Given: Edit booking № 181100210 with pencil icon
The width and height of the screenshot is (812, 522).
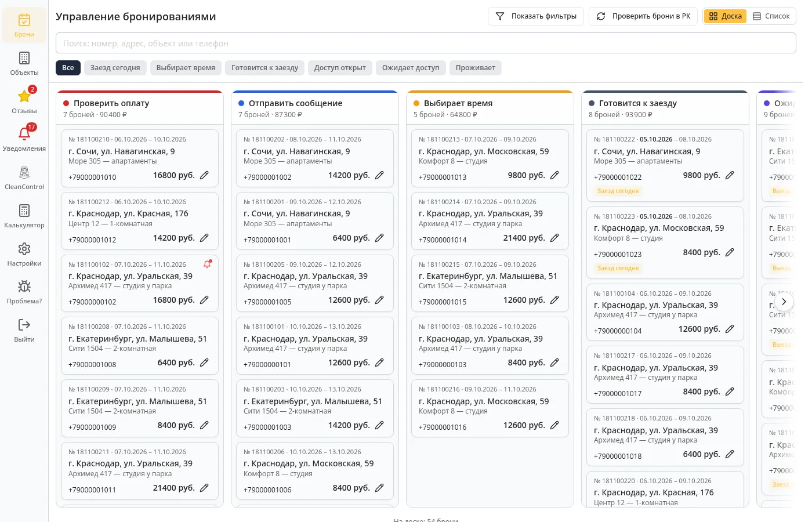Looking at the screenshot, I should coord(204,175).
